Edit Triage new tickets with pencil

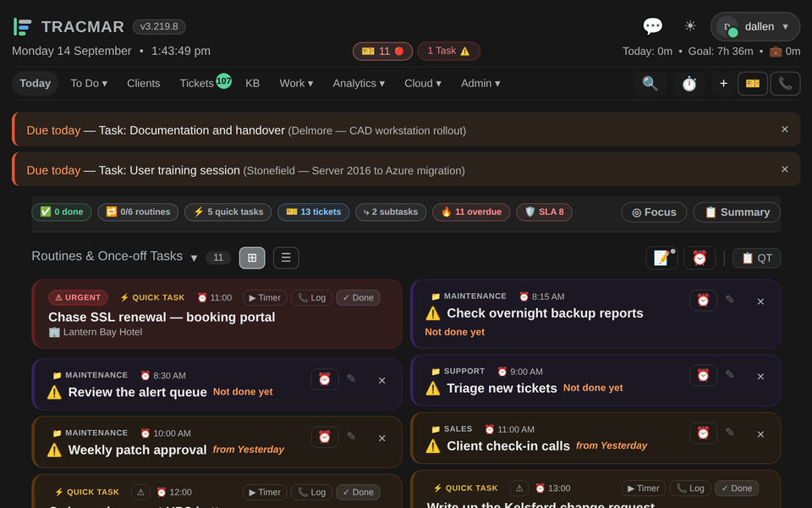pos(730,374)
